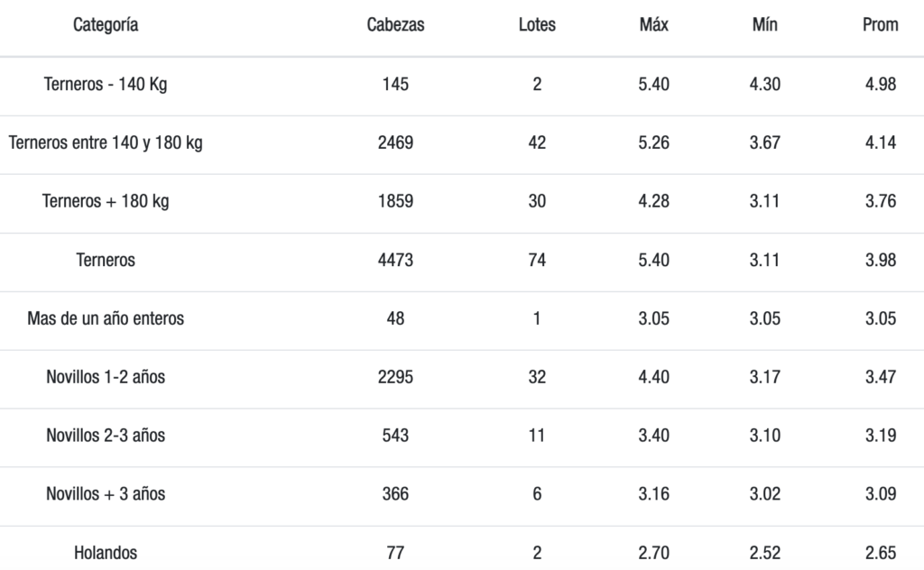924x570 pixels.
Task: Select the Terneros - 140 Kg row label
Action: [106, 84]
